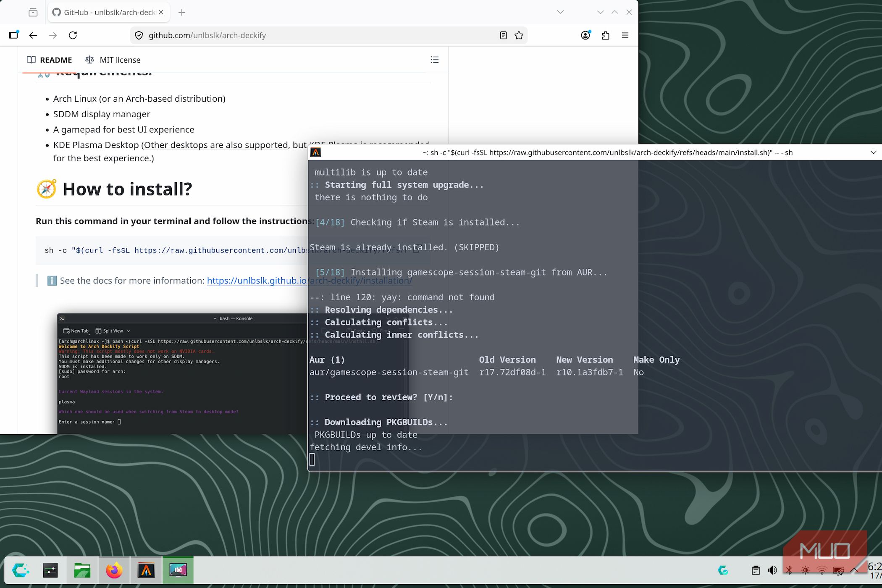
Task: Expand the terminal title bar chevron
Action: click(x=873, y=152)
